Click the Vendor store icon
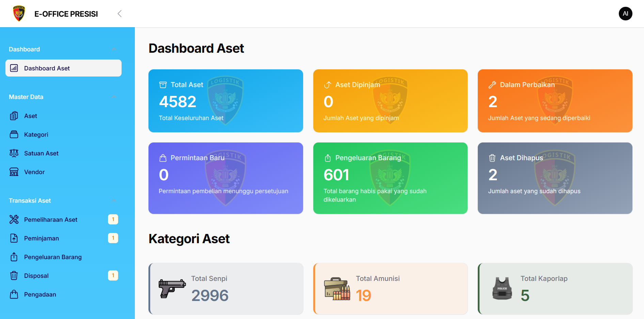The height and width of the screenshot is (319, 644). [x=14, y=172]
